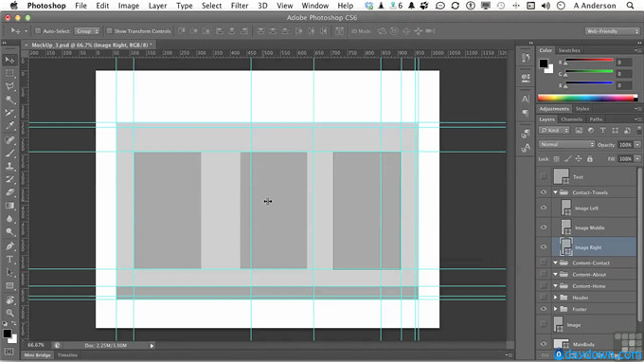Click the volume icon in menu bar
644x362 pixels.
point(546,6)
